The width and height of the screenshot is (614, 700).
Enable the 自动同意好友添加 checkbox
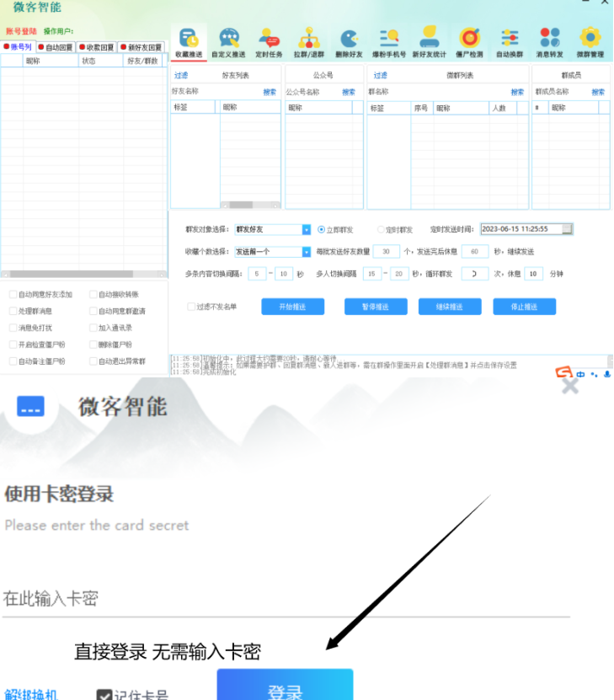coord(13,295)
